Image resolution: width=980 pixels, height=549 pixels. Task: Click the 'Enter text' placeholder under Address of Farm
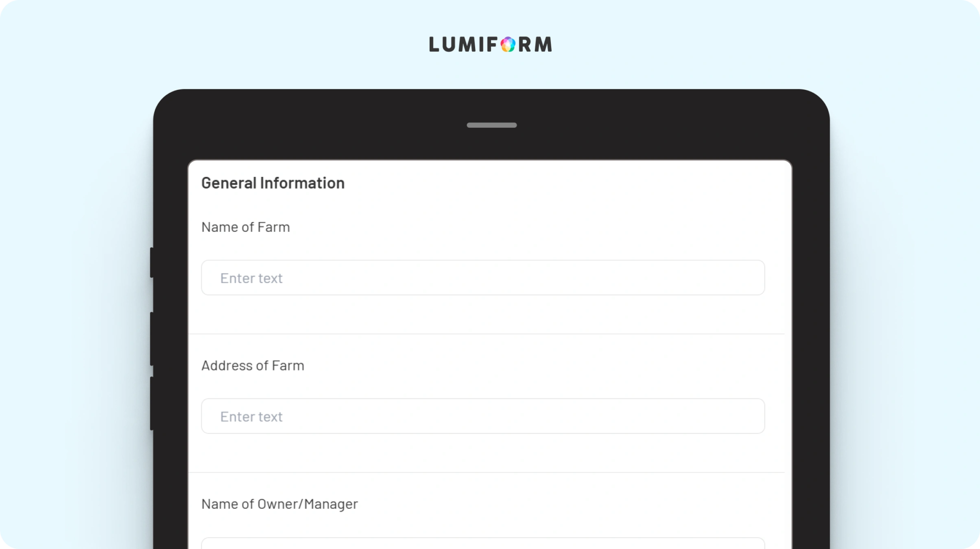pos(251,417)
